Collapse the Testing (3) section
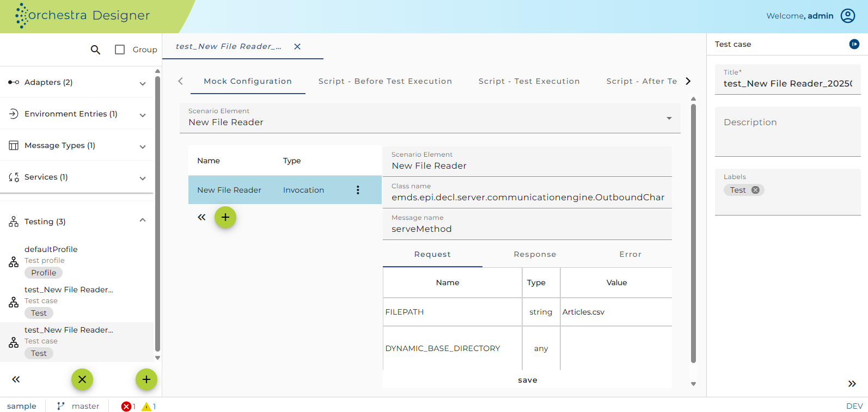The width and height of the screenshot is (868, 412). click(143, 220)
